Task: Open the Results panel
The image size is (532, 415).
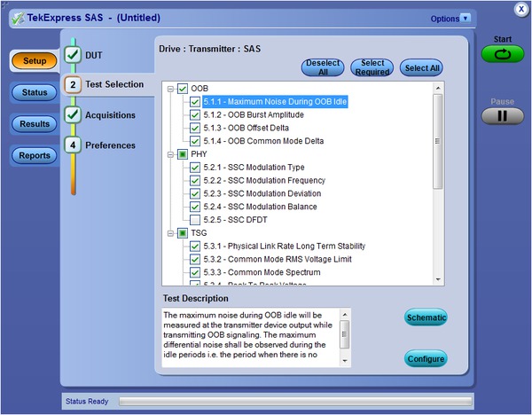Action: coord(35,124)
